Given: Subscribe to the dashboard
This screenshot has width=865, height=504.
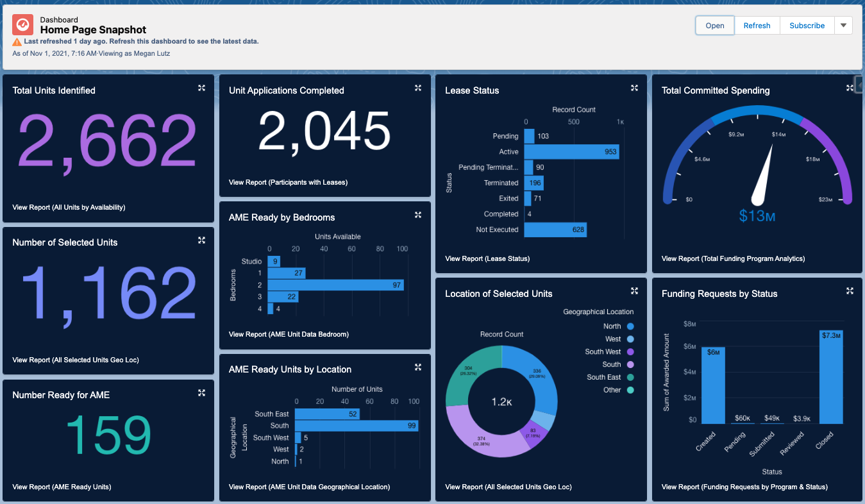Looking at the screenshot, I should click(x=807, y=26).
